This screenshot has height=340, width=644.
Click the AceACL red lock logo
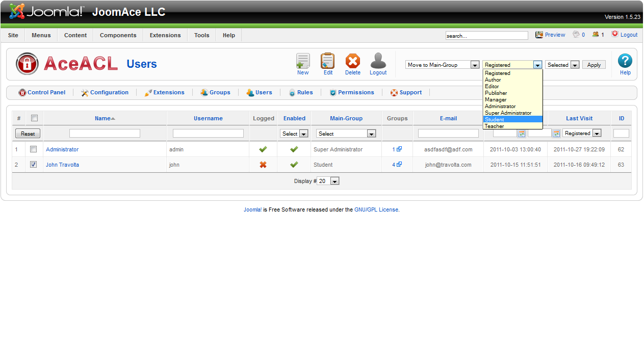(x=27, y=64)
